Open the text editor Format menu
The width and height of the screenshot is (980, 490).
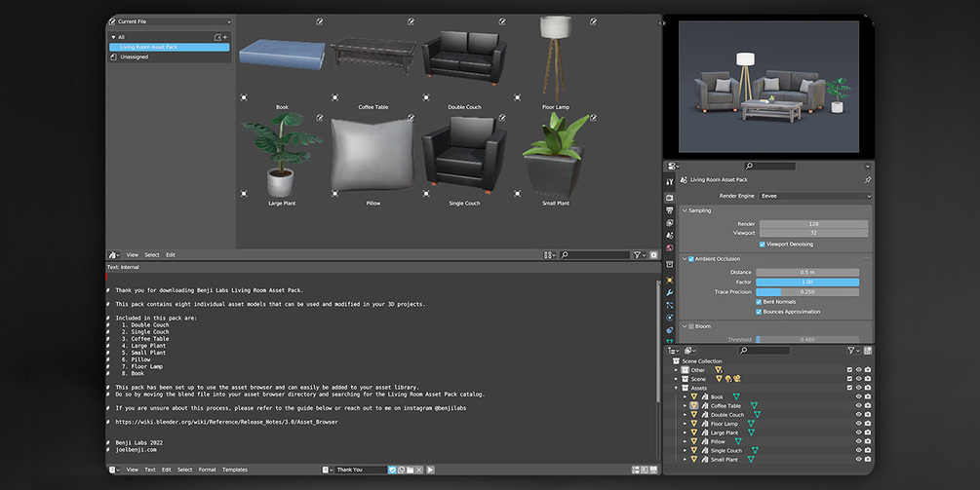(207, 470)
